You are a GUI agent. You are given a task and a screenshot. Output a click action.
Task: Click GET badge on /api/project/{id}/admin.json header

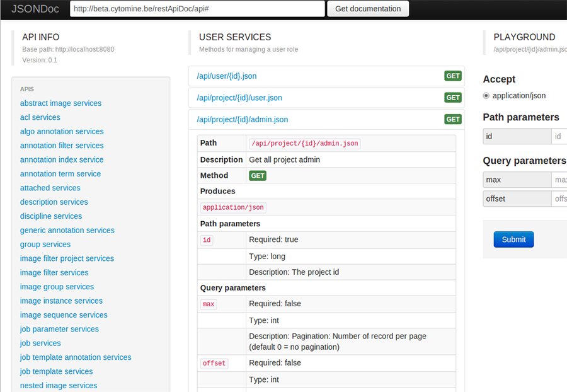(x=453, y=119)
